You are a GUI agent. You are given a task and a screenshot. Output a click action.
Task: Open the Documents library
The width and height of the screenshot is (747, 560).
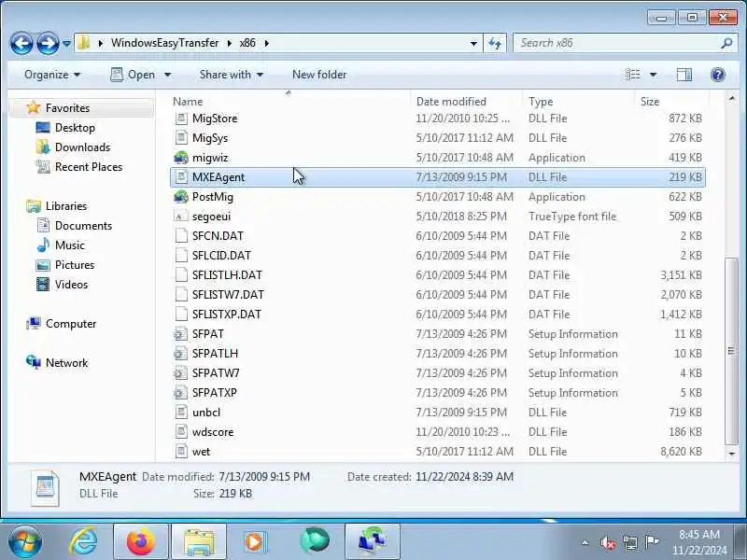click(83, 226)
